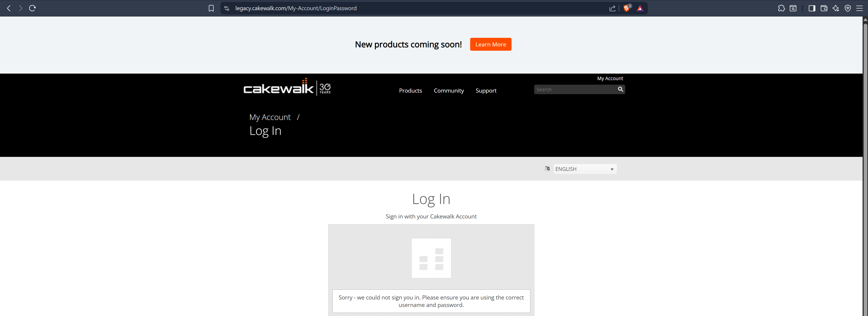Click the 'Sorry - we could not sign you in' message
Screen dimensions: 868x316
[x=431, y=301]
